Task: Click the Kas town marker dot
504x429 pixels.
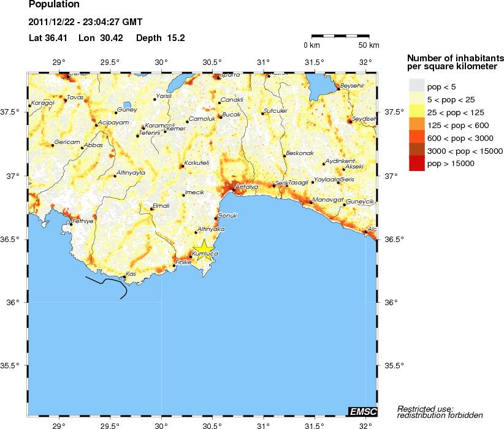Action: click(x=124, y=278)
